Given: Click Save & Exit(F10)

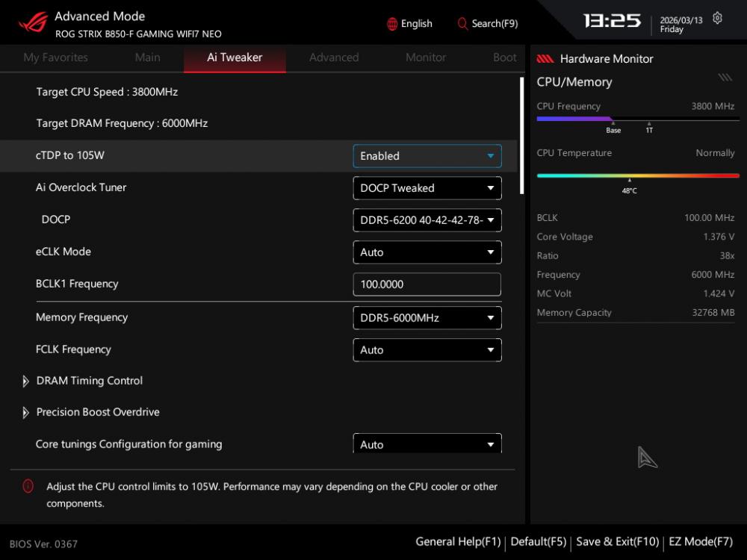Looking at the screenshot, I should (617, 541).
